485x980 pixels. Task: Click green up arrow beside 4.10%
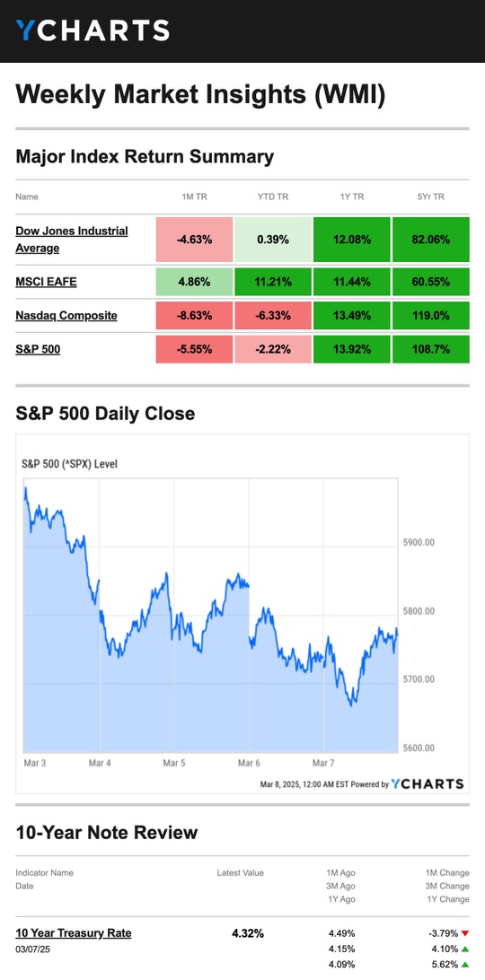[465, 949]
